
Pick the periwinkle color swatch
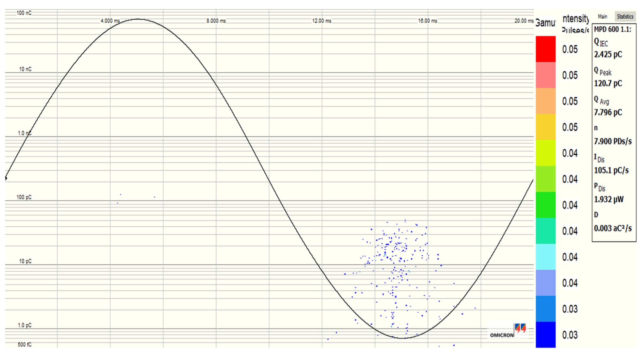(x=546, y=283)
